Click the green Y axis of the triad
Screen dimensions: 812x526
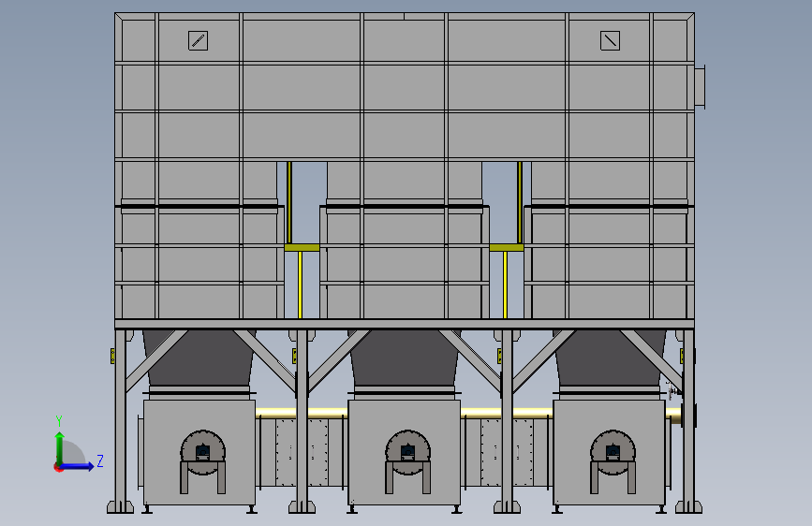(x=60, y=447)
